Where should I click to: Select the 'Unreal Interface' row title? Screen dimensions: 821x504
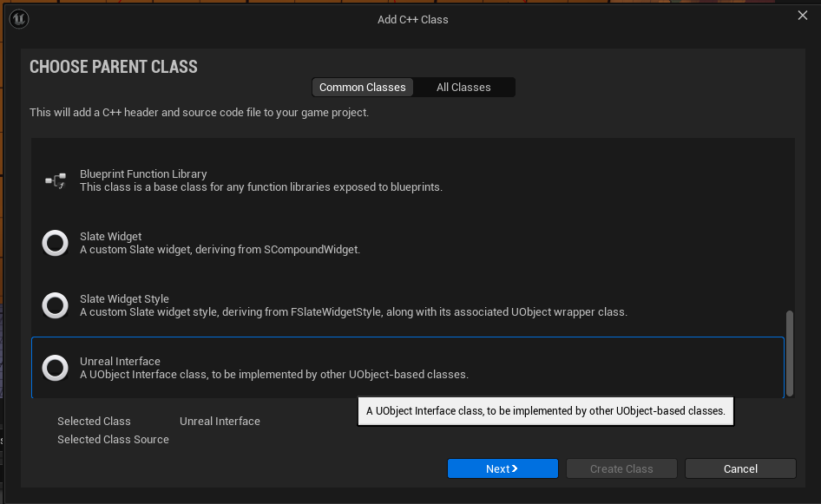tap(120, 361)
